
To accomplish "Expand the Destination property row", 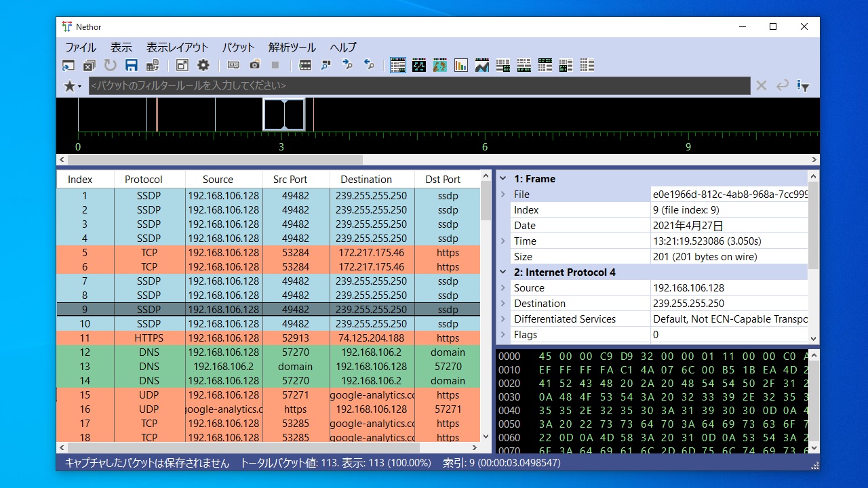I will [503, 304].
